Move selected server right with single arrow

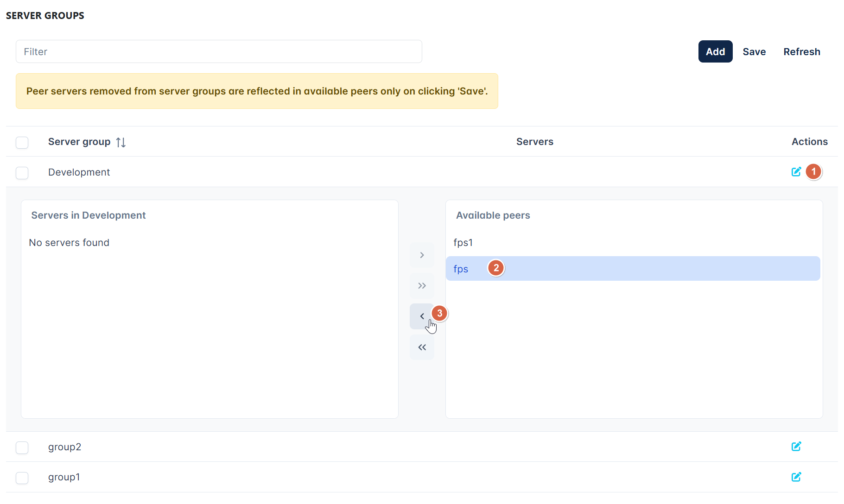[422, 255]
